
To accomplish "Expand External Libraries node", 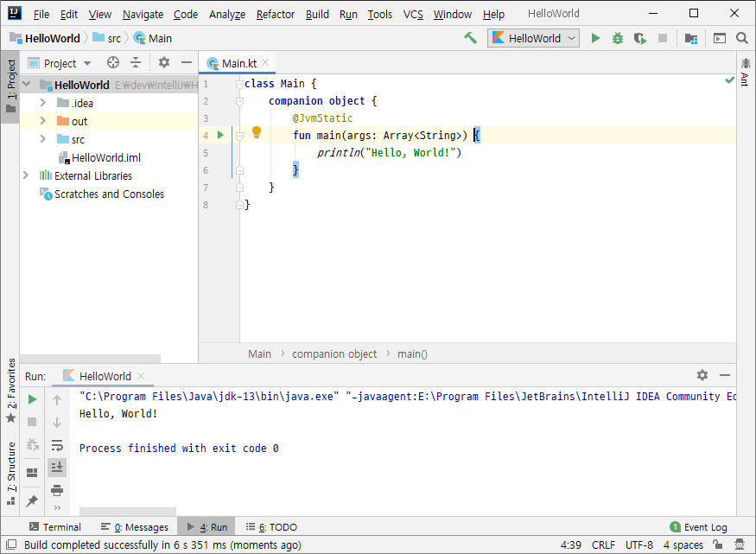I will [x=26, y=175].
